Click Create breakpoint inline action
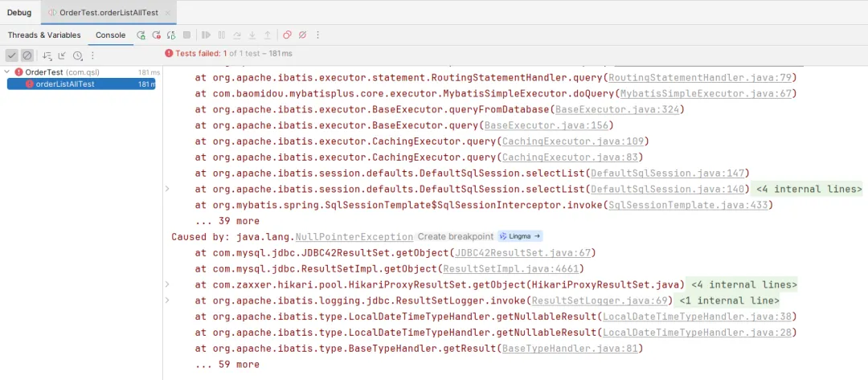The image size is (868, 380). 455,237
